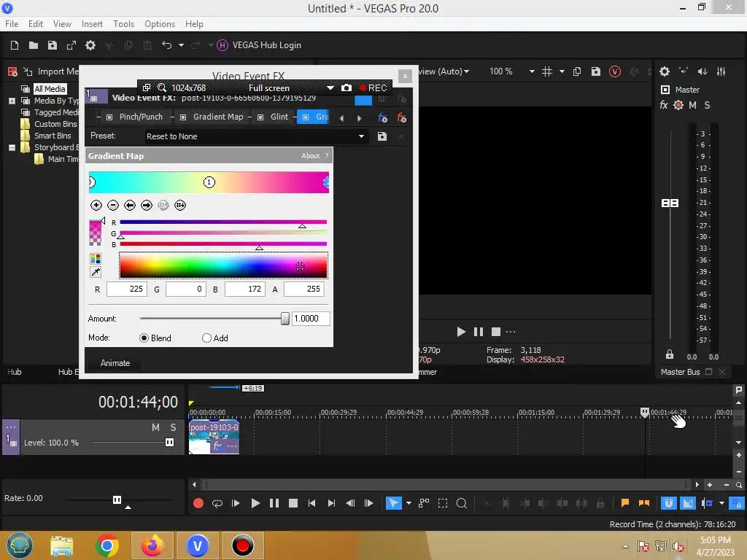
Task: Click the red Record button in transport
Action: pos(198,503)
